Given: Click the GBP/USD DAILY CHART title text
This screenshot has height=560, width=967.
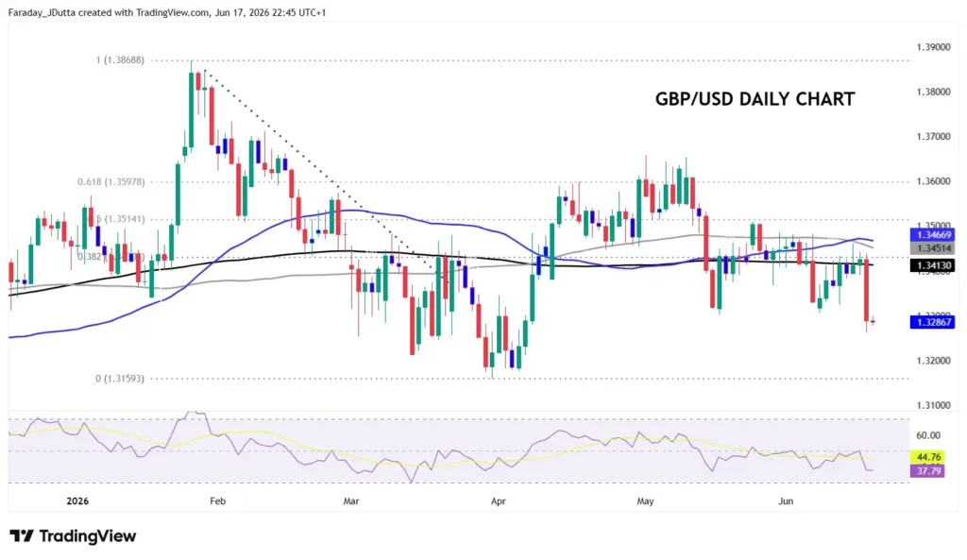Looking at the screenshot, I should (755, 99).
